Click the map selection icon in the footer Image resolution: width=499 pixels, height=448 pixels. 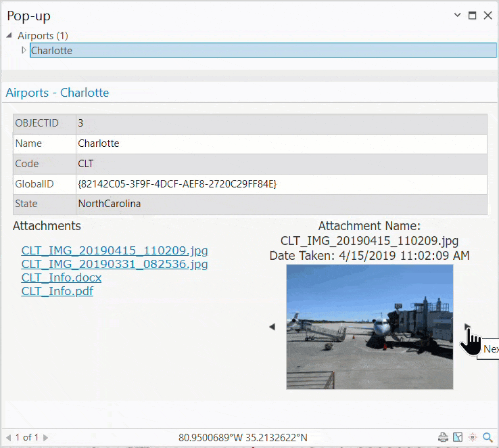click(x=458, y=437)
